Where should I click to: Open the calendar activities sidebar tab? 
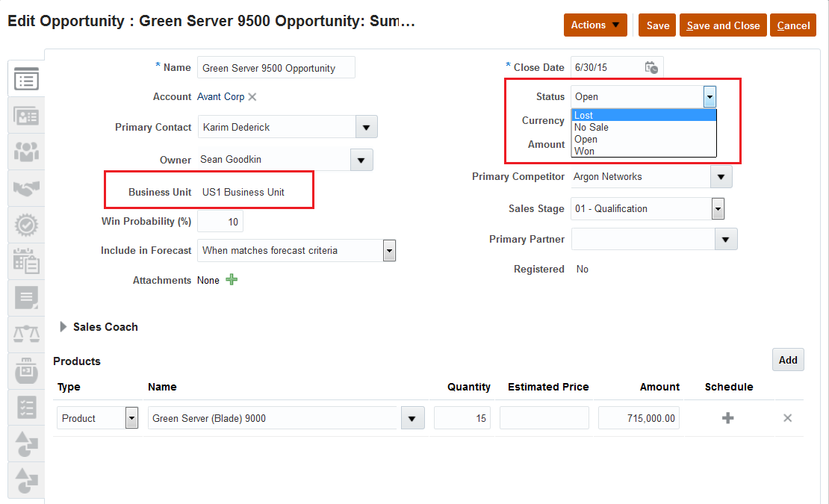pos(26,261)
